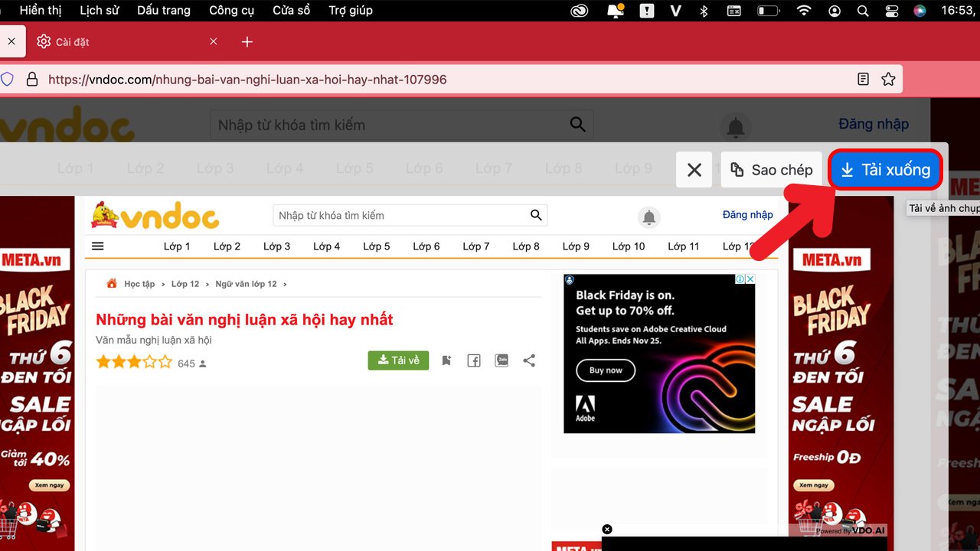The width and height of the screenshot is (980, 551).
Task: Open Creative Cloud from the menu bar
Action: pos(580,11)
